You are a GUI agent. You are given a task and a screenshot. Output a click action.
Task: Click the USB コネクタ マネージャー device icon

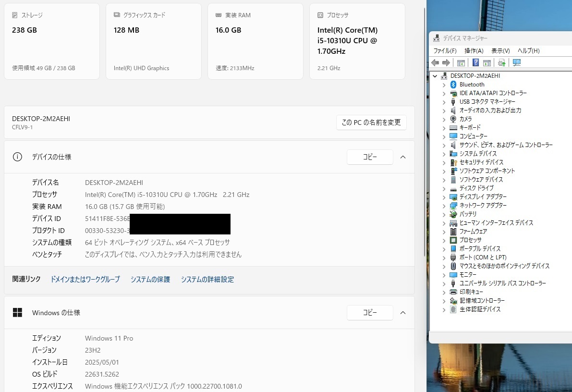[453, 102]
